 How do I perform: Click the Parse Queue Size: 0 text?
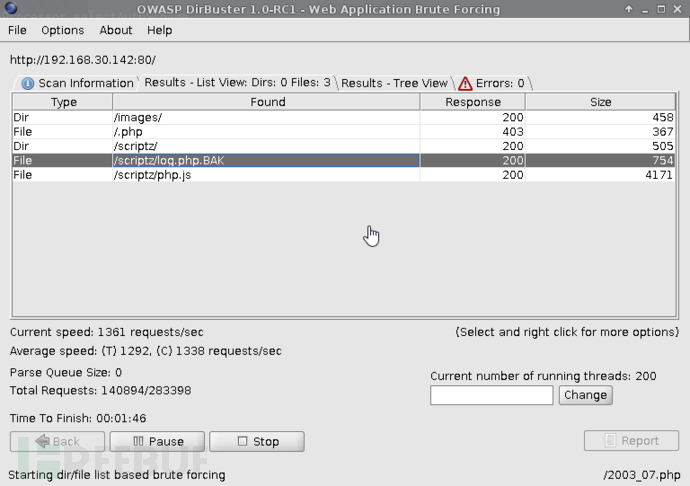coord(66,372)
